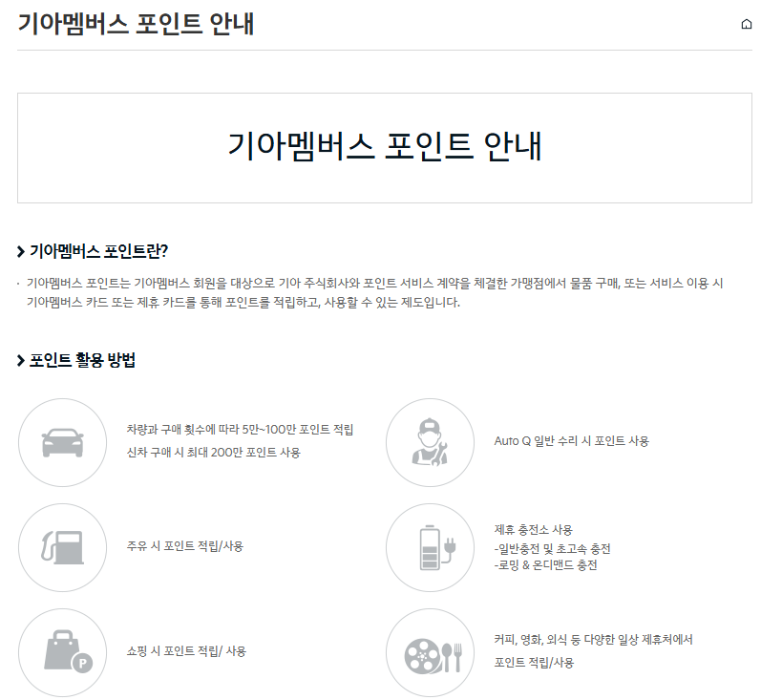The height and width of the screenshot is (700, 761).
Task: Click the Auto Q mechanic repair icon
Action: click(430, 442)
